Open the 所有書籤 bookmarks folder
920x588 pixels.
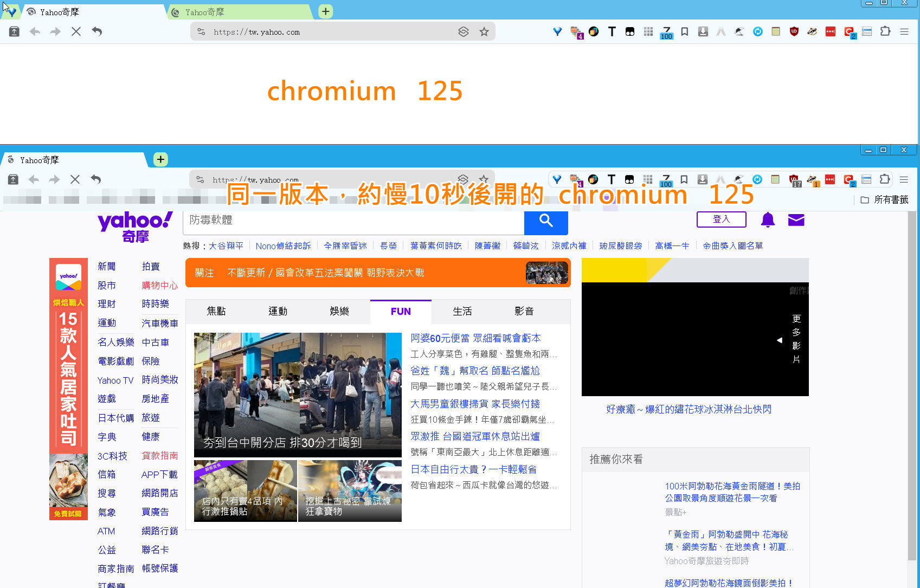[885, 200]
